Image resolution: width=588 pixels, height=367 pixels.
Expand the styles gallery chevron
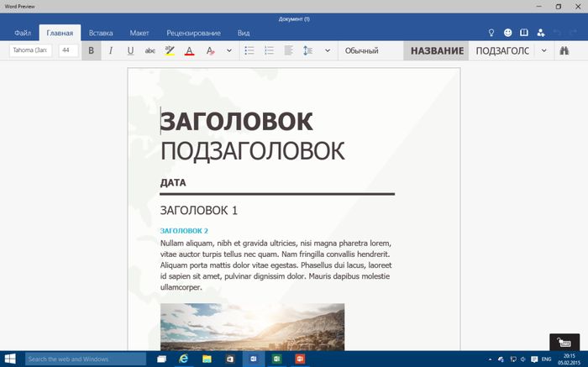[543, 50]
